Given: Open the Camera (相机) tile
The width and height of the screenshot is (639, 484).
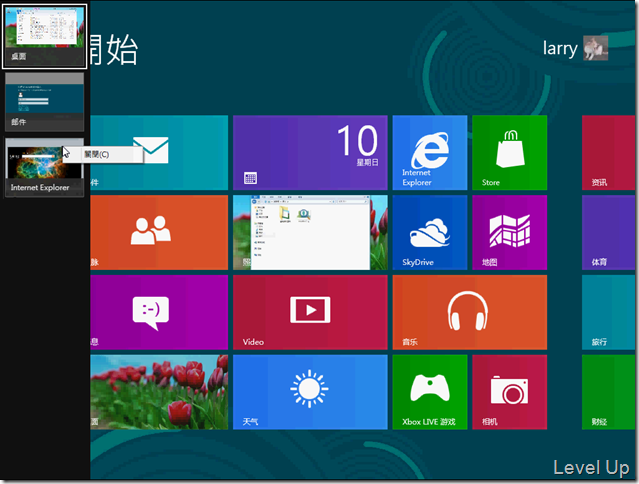Looking at the screenshot, I should (509, 392).
